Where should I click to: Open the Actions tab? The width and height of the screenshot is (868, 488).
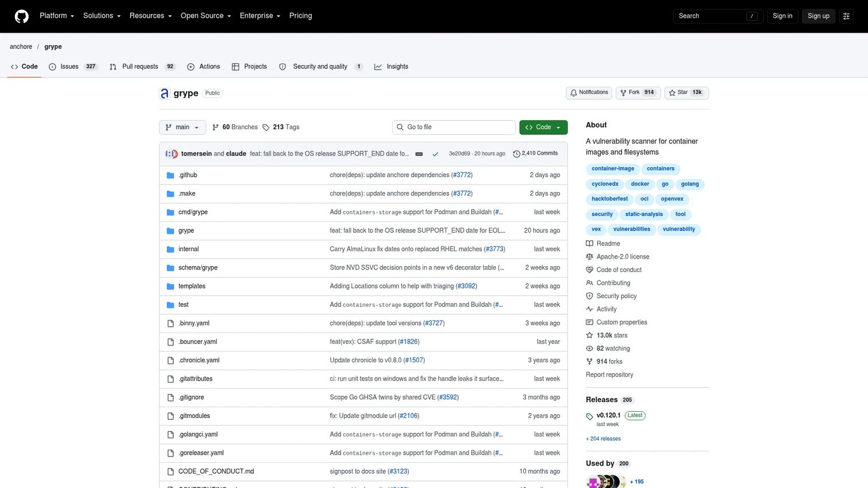pyautogui.click(x=204, y=67)
